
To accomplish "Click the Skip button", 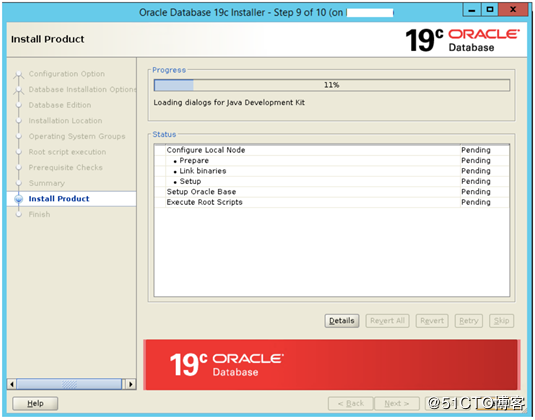I will tap(501, 321).
